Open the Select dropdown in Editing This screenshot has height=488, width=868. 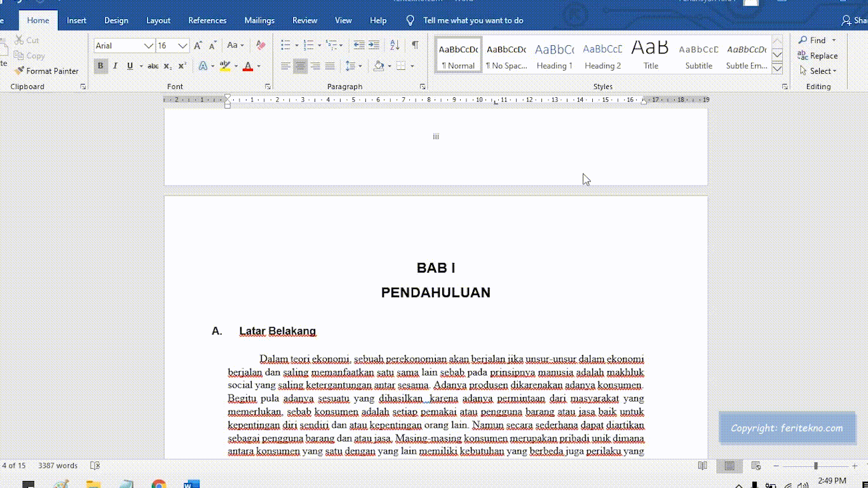tap(818, 71)
